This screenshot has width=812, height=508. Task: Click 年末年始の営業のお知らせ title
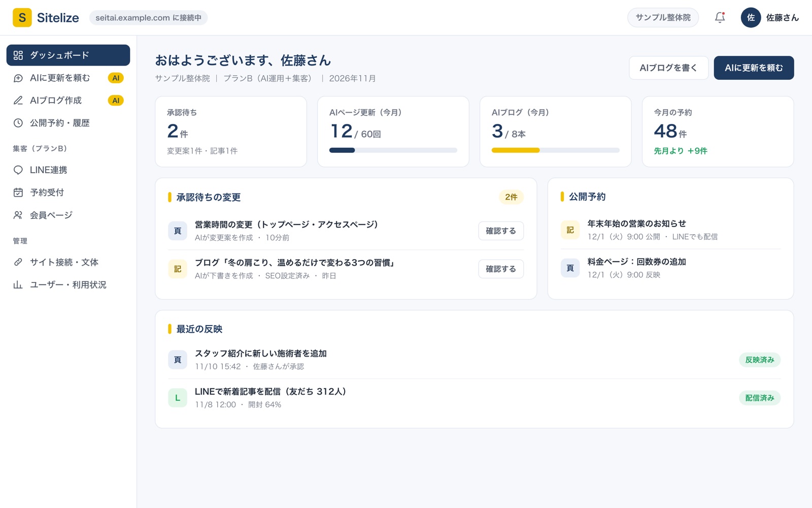(x=636, y=224)
